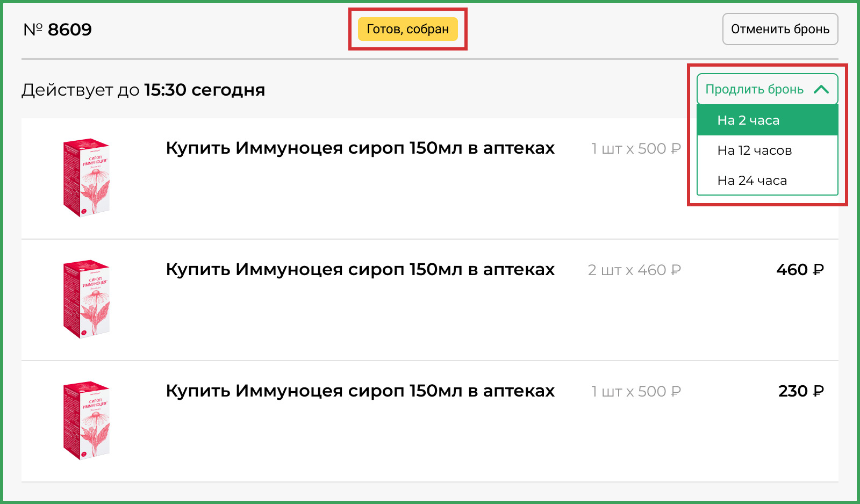Choose the На 24 часа option
Screen dimensions: 860x504
click(767, 181)
